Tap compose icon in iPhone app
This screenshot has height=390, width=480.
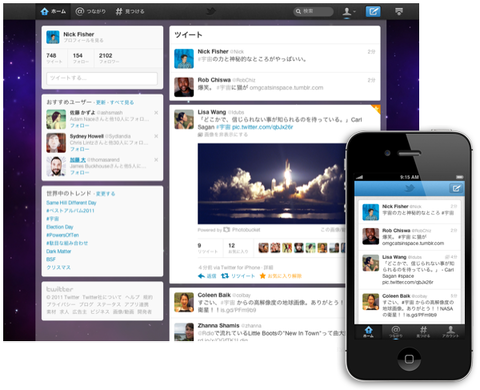click(456, 188)
